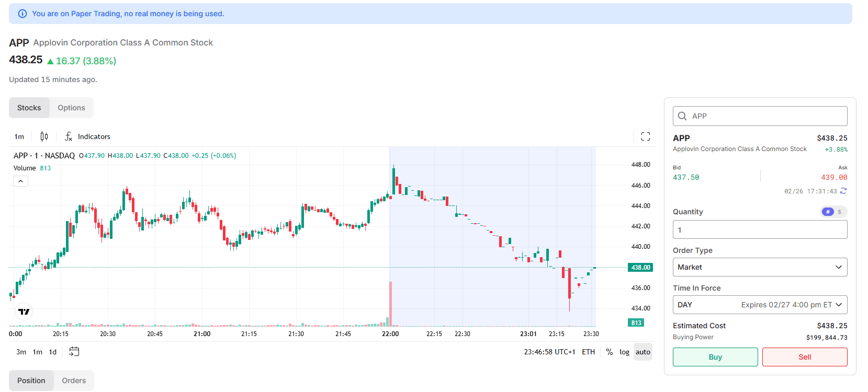The height and width of the screenshot is (392, 868).
Task: Switch to the Options tab
Action: tap(71, 108)
